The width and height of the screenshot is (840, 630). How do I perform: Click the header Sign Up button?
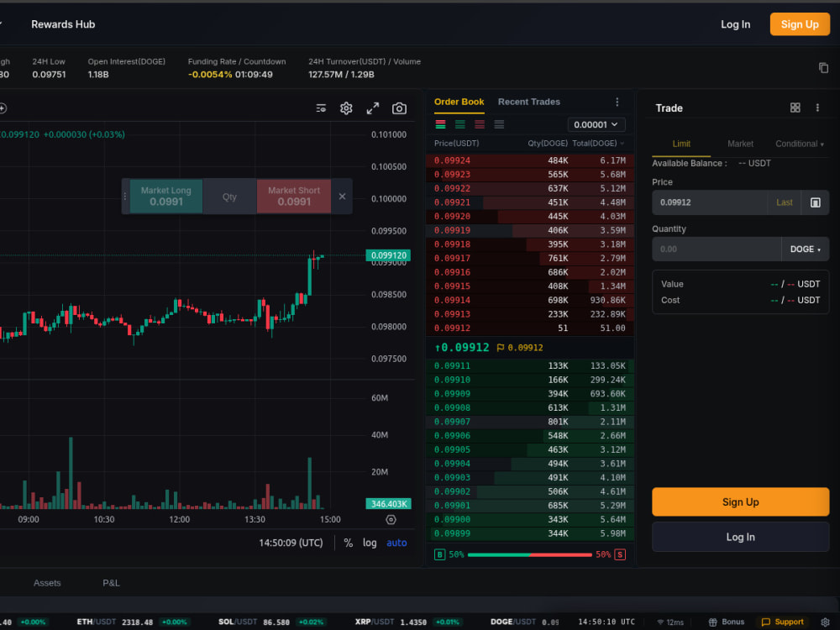coord(800,24)
